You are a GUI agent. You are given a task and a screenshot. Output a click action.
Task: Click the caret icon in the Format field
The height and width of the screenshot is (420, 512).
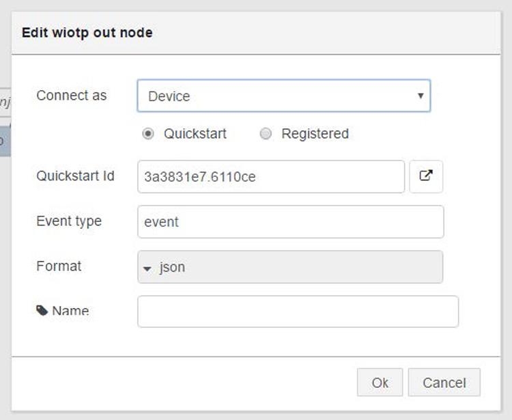pyautogui.click(x=147, y=268)
